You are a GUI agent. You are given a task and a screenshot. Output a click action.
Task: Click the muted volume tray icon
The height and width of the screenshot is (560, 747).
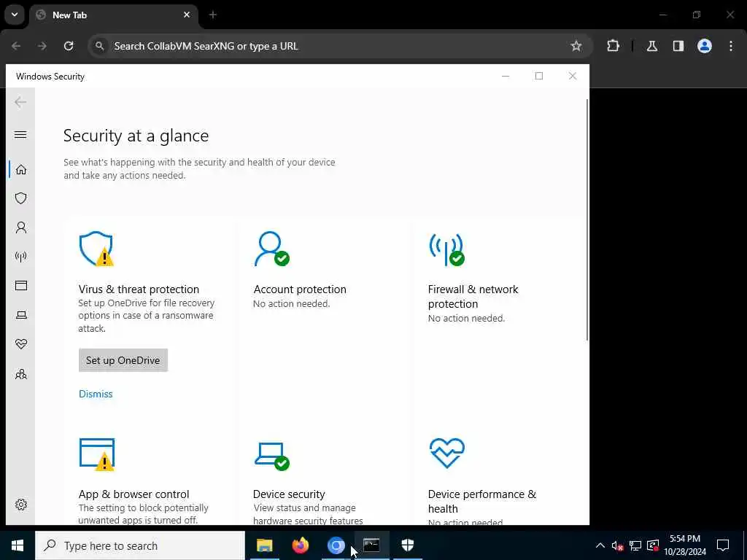tap(617, 545)
